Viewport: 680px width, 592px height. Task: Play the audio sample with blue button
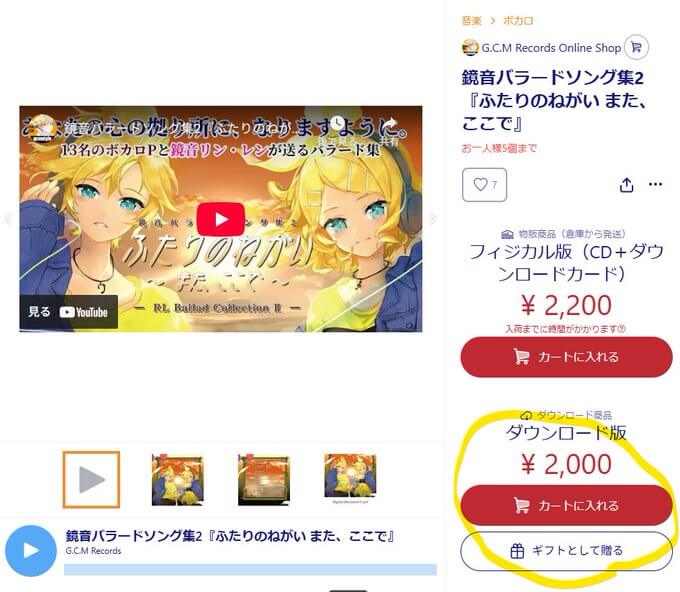click(x=31, y=551)
